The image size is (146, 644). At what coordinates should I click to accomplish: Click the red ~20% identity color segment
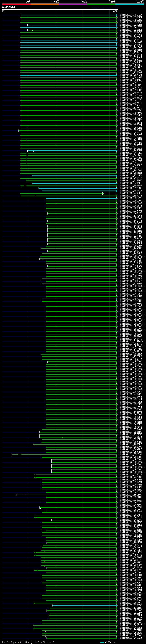point(16,4)
